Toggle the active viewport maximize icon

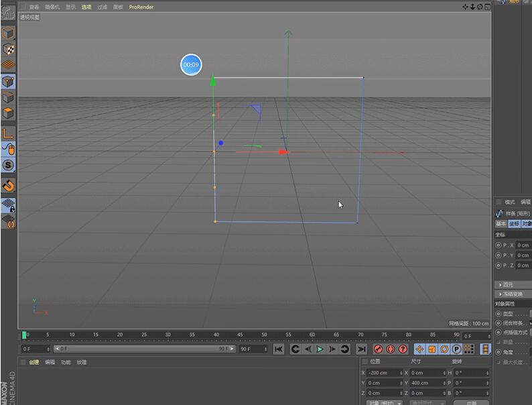(487, 7)
